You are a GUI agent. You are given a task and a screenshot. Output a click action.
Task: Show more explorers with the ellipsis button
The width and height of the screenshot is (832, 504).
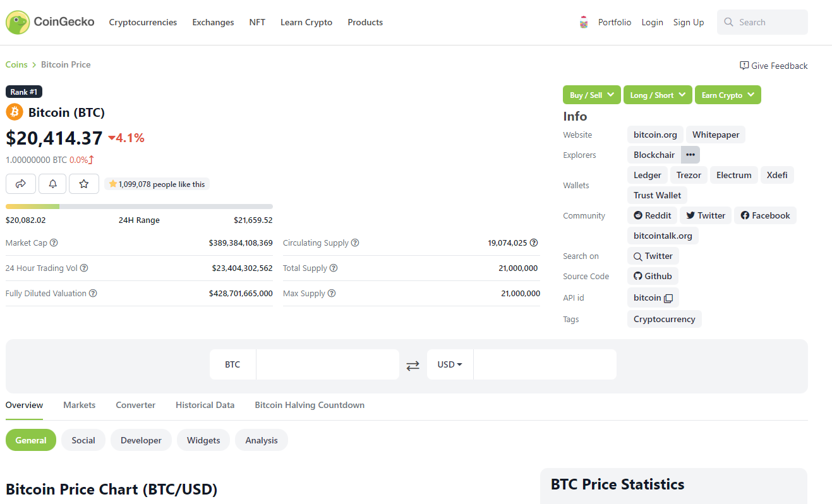pyautogui.click(x=690, y=155)
